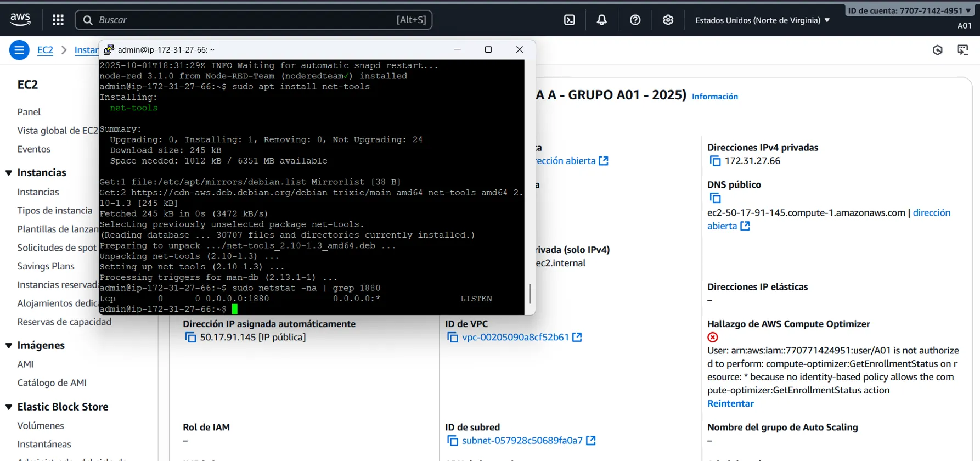Viewport: 980px width, 461px height.
Task: Open the AWS services grid menu
Action: 58,20
